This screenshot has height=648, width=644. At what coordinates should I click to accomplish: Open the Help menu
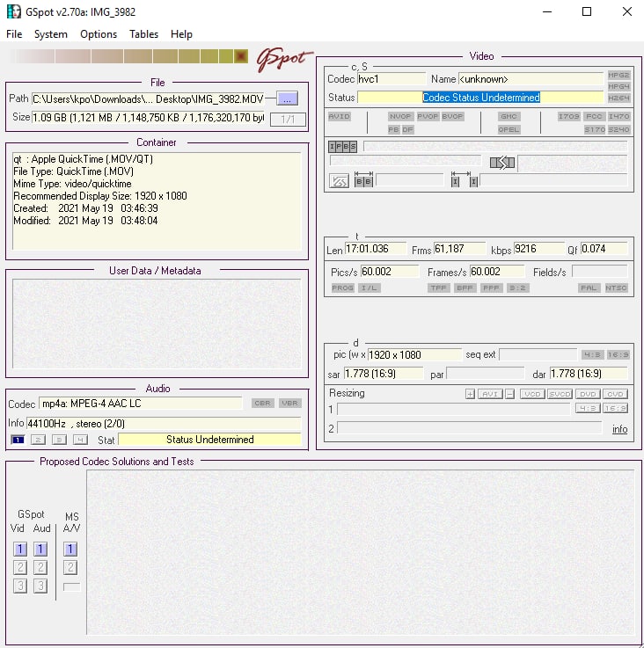tap(181, 34)
